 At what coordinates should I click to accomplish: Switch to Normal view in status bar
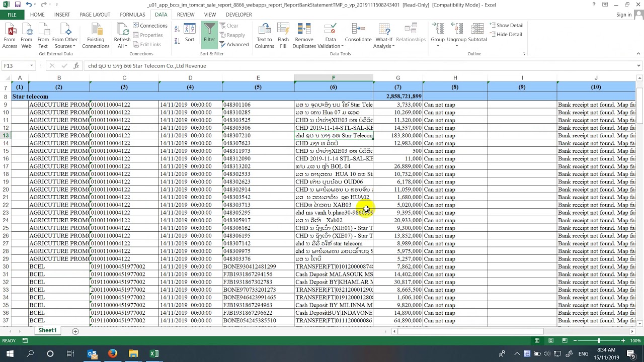tap(537, 341)
